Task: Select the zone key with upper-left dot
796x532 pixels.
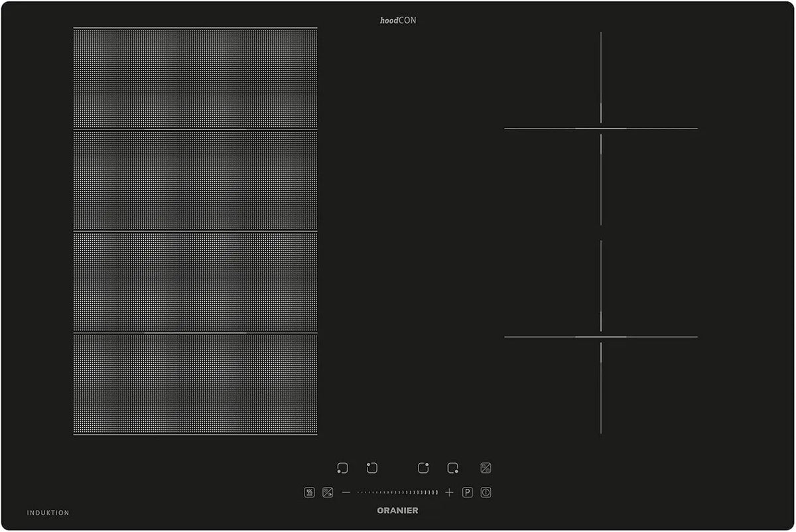Action: coord(371,468)
